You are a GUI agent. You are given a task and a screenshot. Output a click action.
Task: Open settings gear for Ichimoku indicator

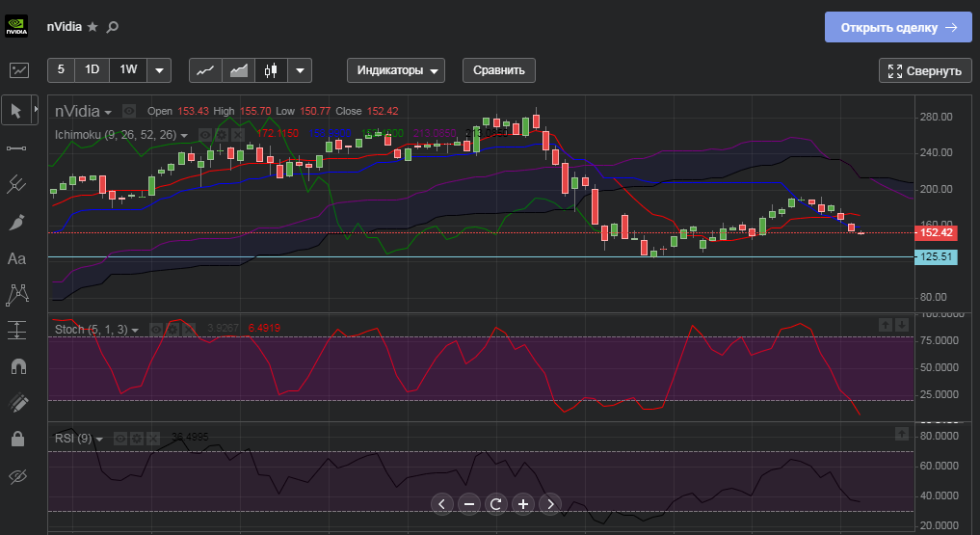(x=221, y=134)
